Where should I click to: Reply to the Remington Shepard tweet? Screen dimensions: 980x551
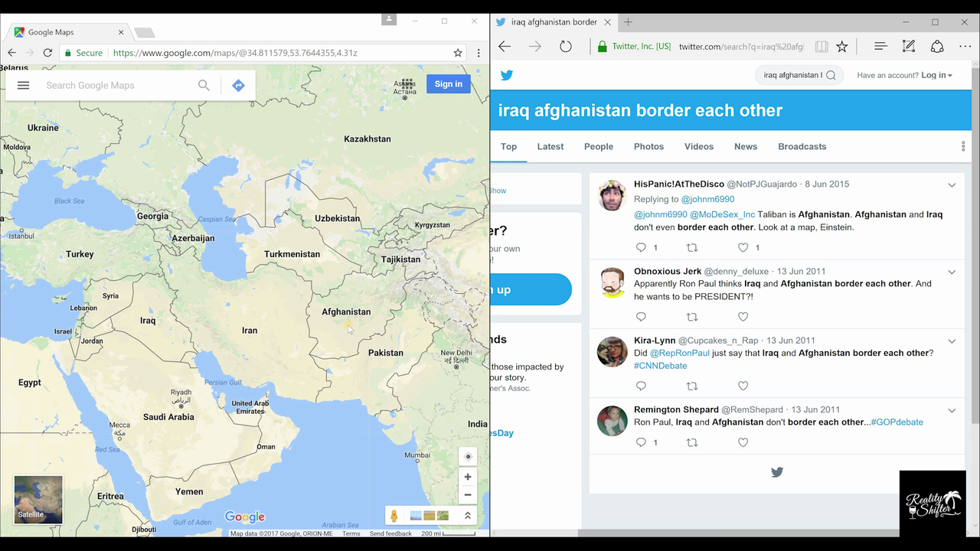pos(642,442)
